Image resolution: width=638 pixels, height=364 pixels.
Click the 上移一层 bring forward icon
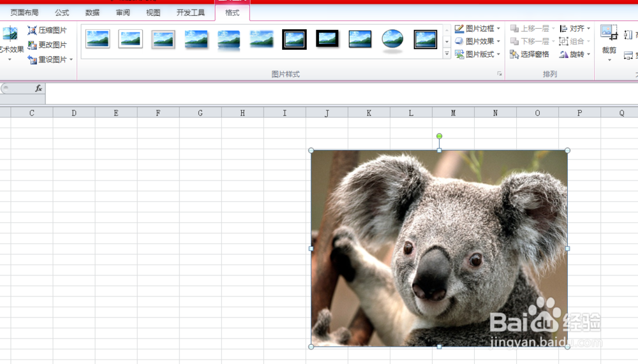(x=515, y=29)
